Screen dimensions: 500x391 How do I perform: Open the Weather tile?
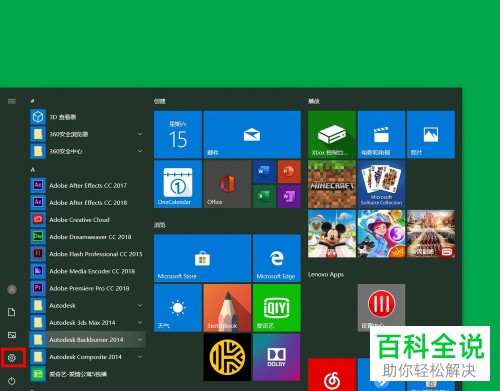178,308
